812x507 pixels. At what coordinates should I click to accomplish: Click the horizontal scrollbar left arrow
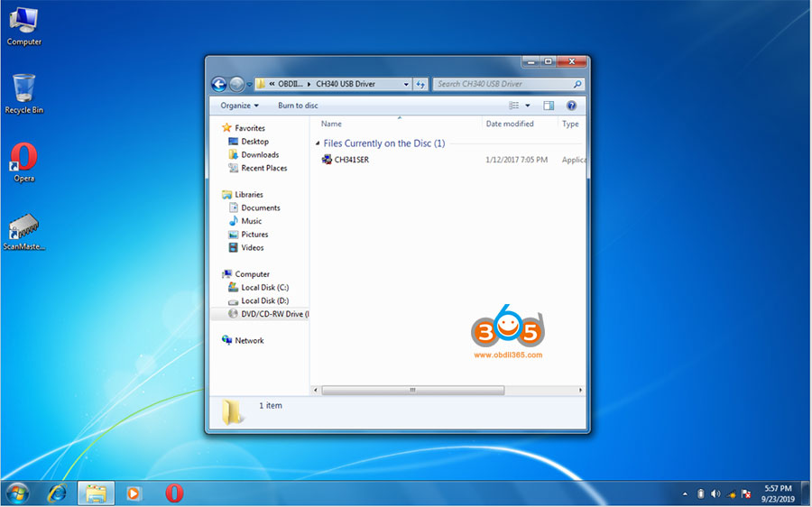click(316, 391)
